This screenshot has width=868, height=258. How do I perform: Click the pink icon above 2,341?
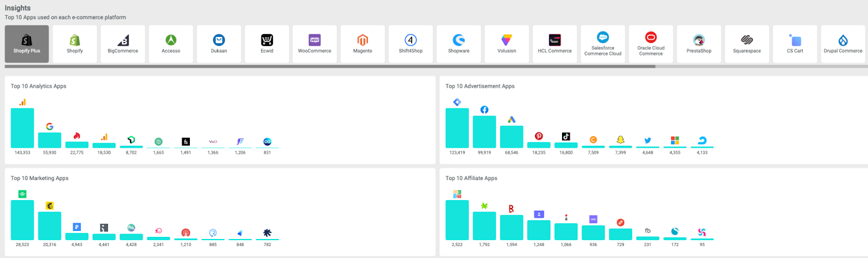coord(158,231)
